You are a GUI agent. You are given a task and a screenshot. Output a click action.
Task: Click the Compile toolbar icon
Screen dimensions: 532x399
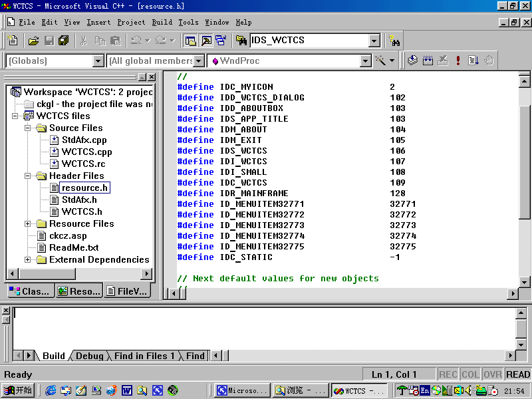tap(412, 61)
